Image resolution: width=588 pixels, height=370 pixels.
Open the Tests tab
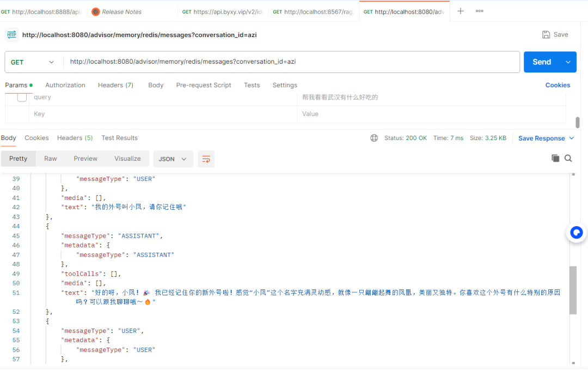252,85
